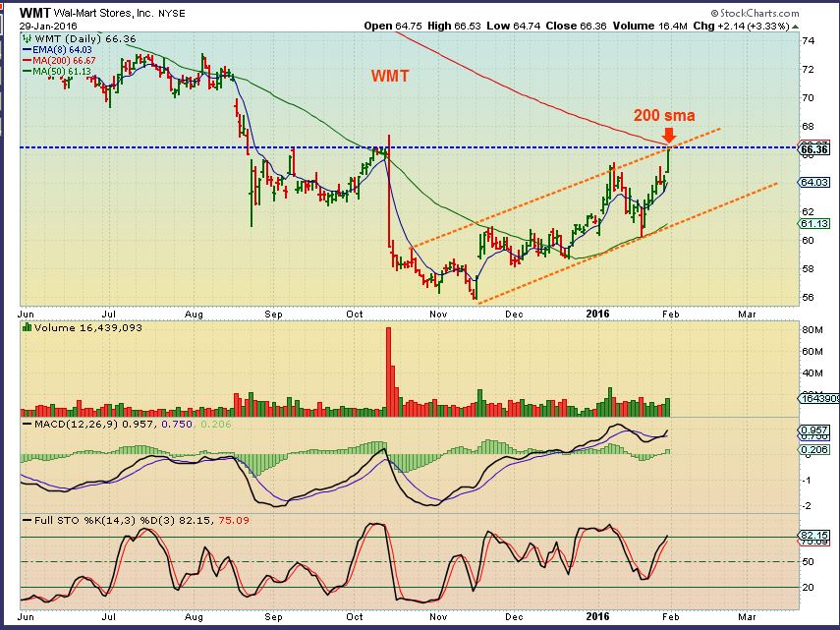
Task: Click the 50 stochastic axis label
Action: point(808,561)
